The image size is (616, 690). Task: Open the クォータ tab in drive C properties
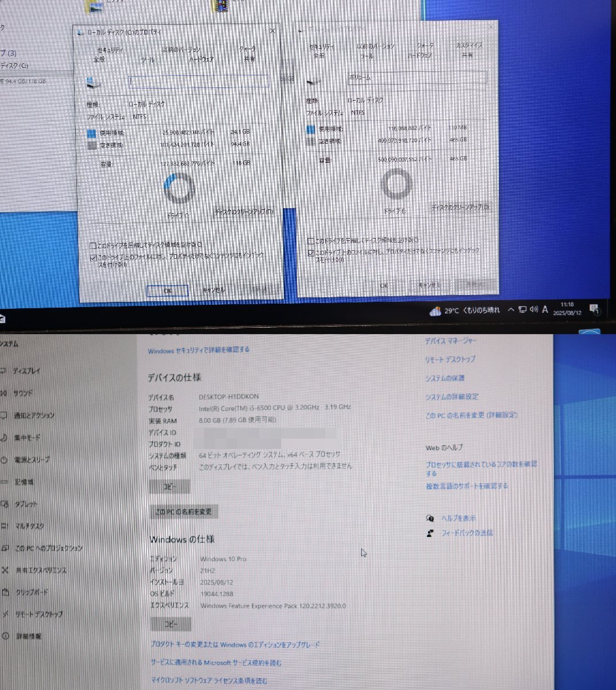[247, 49]
